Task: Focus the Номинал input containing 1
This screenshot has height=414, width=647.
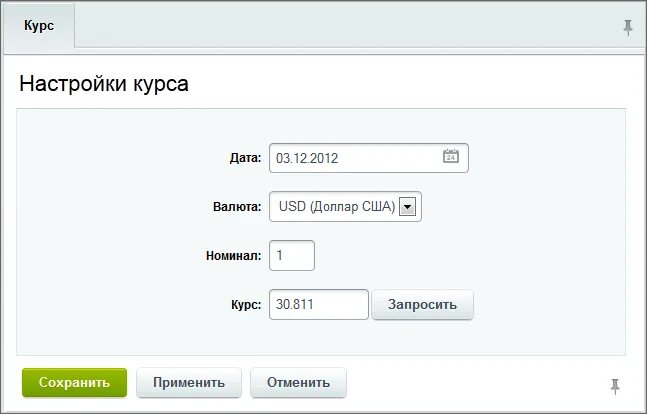Action: point(292,255)
